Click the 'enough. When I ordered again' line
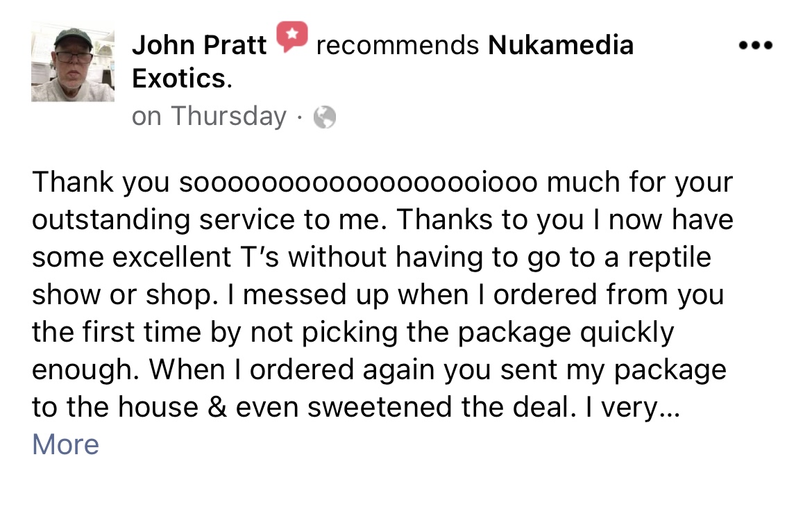 coord(379,369)
